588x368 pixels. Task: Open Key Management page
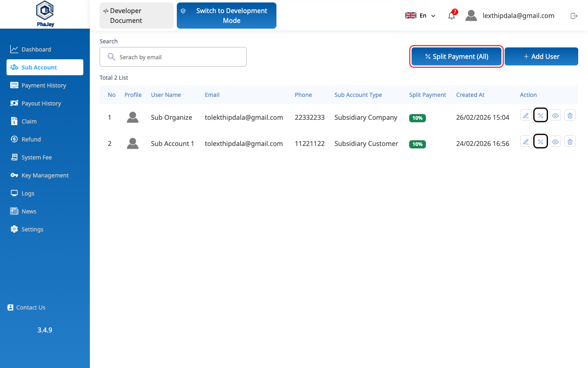click(45, 175)
